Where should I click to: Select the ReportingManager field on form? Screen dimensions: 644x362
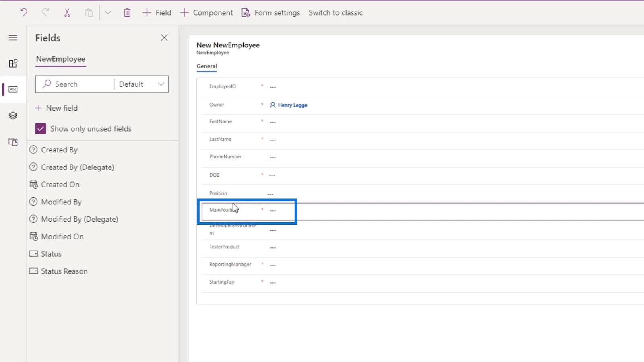tap(423, 265)
